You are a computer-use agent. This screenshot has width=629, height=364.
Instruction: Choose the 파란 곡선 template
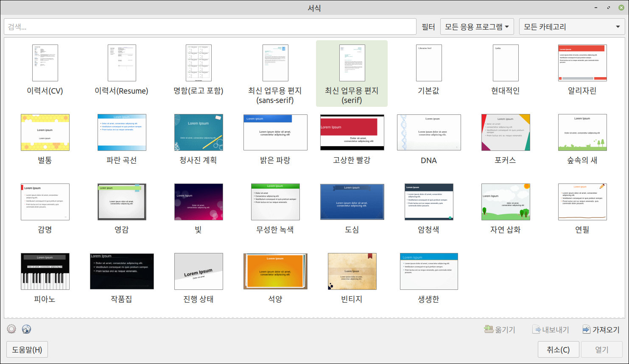(122, 139)
